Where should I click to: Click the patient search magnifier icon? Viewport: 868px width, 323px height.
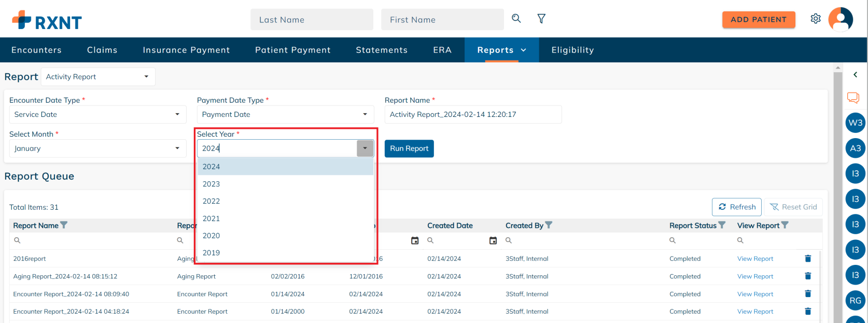point(516,19)
